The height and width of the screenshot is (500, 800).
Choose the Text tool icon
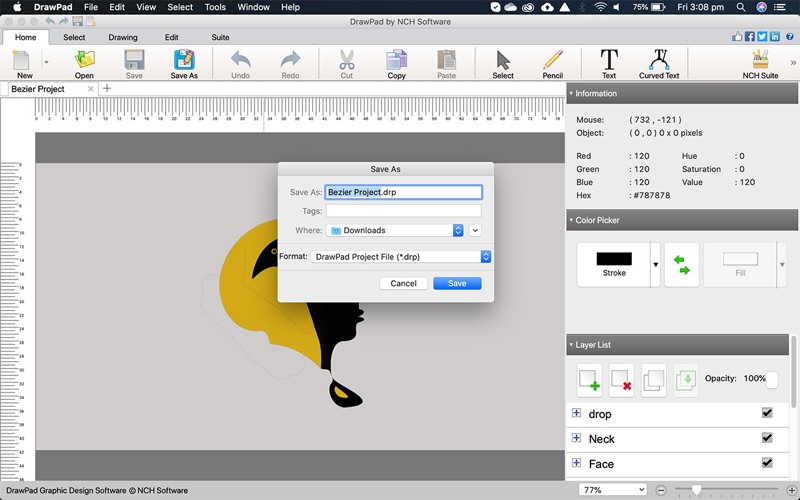click(608, 62)
